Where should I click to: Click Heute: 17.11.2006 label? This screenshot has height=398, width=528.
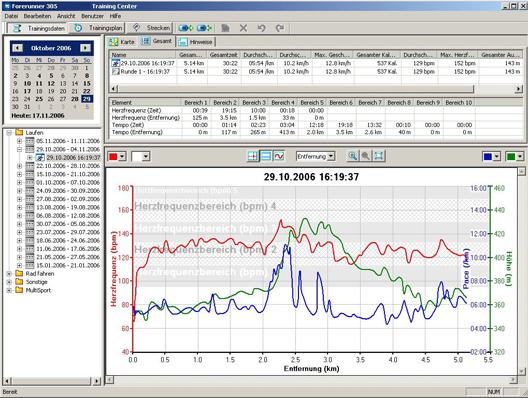(37, 115)
